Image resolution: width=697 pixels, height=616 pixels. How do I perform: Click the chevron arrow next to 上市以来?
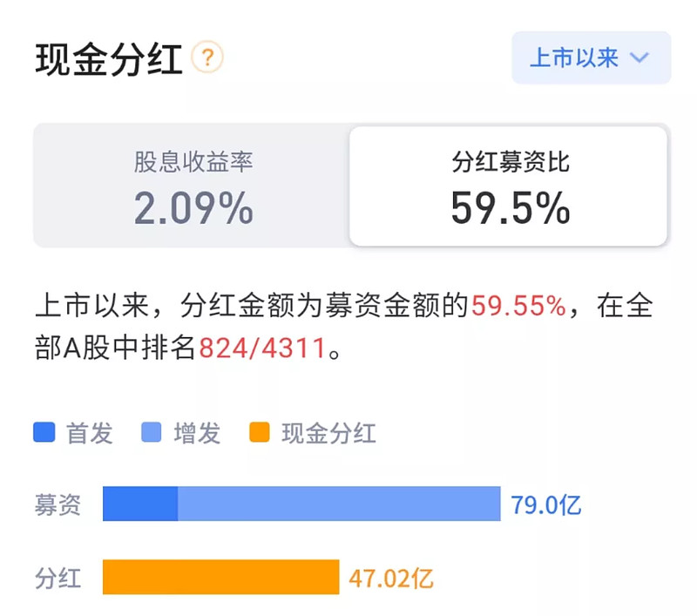pos(640,58)
